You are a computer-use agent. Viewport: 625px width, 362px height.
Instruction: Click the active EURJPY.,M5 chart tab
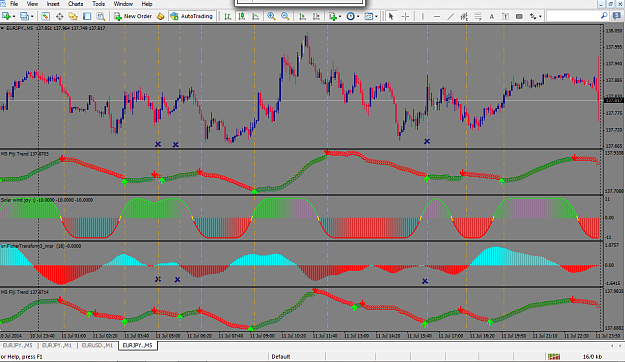pos(138,345)
